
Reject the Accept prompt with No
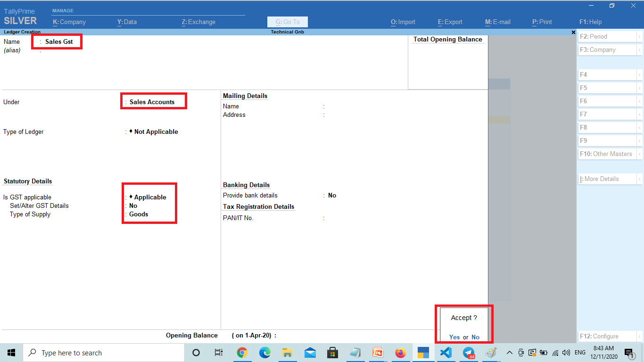point(475,337)
